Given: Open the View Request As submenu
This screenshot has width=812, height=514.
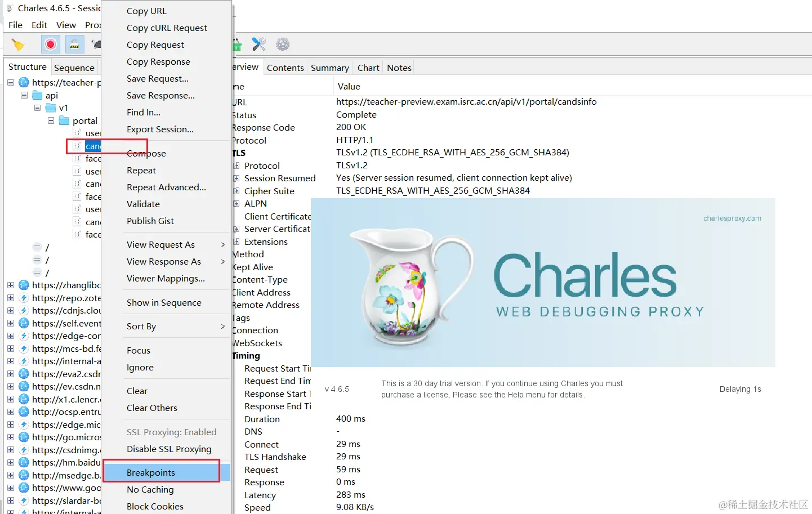Looking at the screenshot, I should tap(167, 244).
